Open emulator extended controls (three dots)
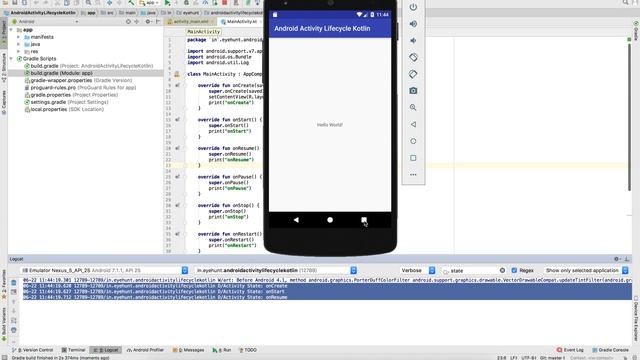Viewport: 640px width, 360px height. coord(413,175)
